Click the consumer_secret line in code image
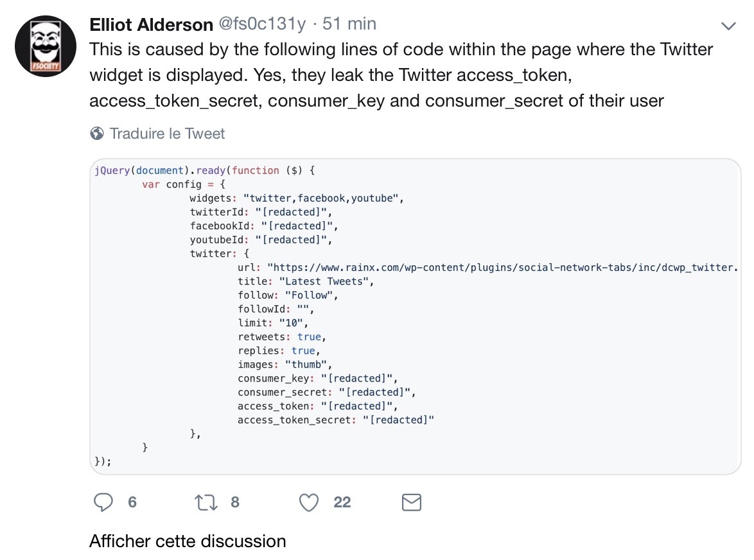 click(326, 392)
